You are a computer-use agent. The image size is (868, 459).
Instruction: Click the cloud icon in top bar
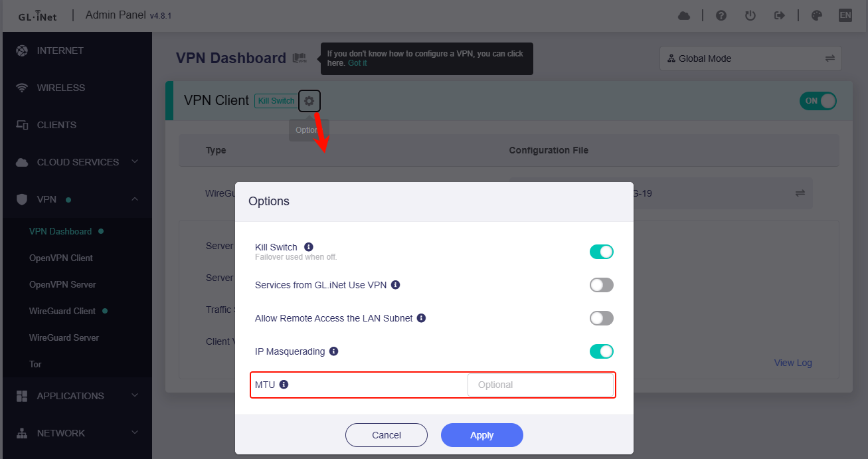click(684, 15)
